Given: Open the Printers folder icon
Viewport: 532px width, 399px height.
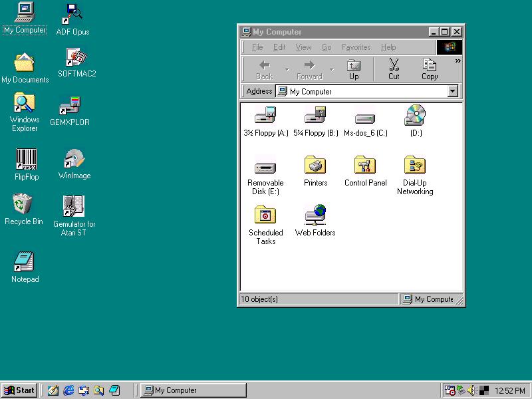Looking at the screenshot, I should pos(315,165).
